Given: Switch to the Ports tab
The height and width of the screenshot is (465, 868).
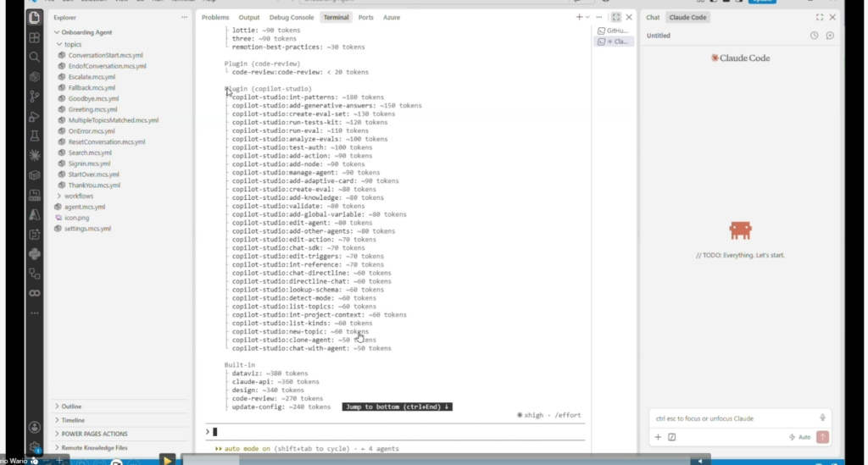Looking at the screenshot, I should point(366,17).
